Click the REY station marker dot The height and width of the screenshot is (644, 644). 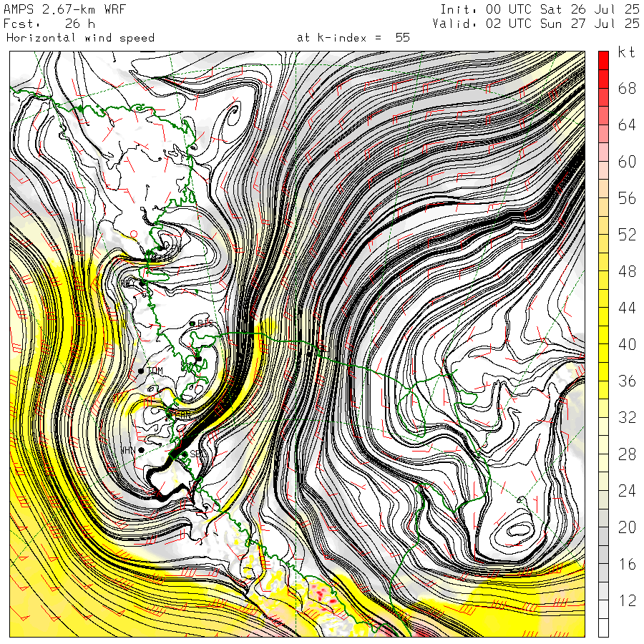(142, 283)
